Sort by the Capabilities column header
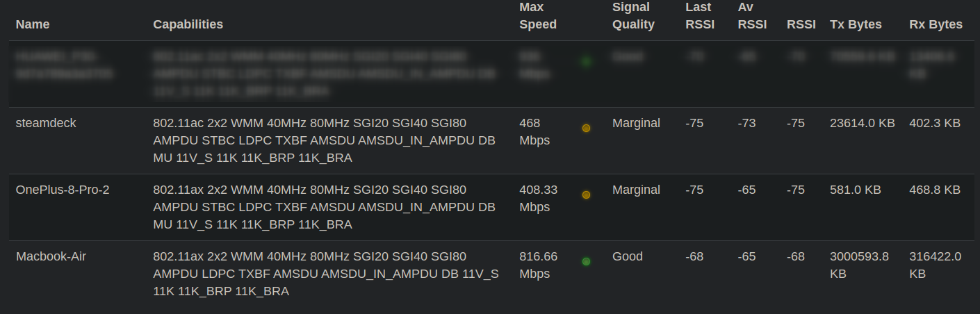 (x=188, y=24)
